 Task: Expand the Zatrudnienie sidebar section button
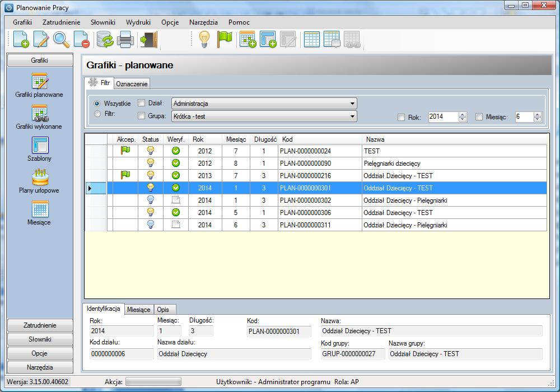[x=40, y=325]
